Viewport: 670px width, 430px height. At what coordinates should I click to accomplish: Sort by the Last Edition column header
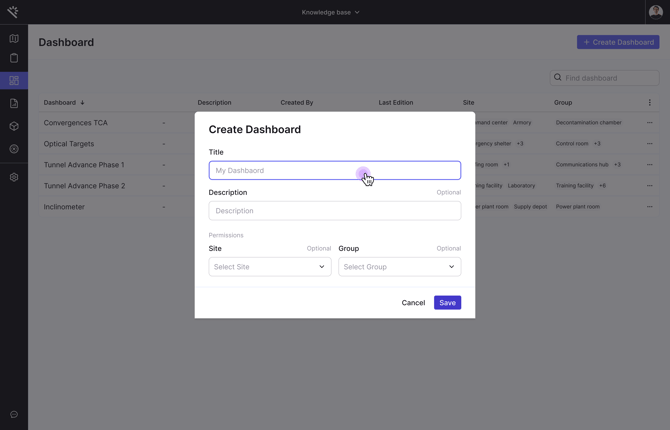396,103
